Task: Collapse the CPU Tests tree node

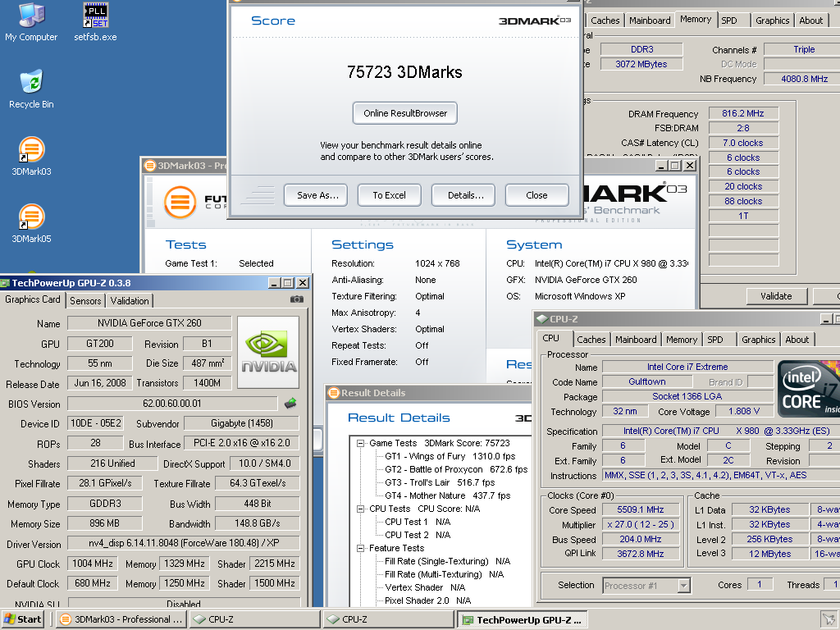Action: coord(361,509)
